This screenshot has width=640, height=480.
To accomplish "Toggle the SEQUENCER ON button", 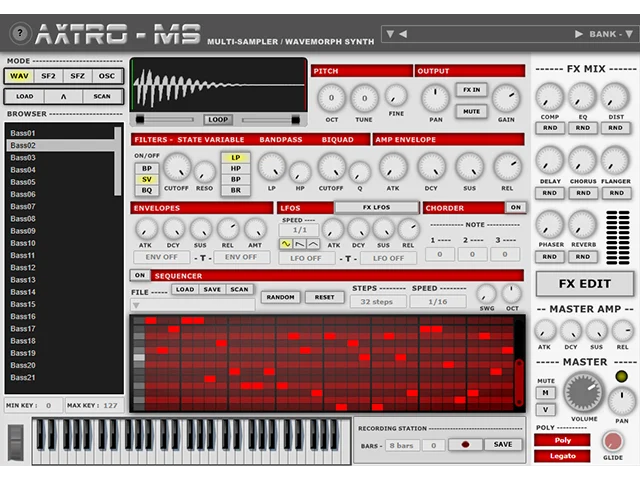I will coord(140,276).
